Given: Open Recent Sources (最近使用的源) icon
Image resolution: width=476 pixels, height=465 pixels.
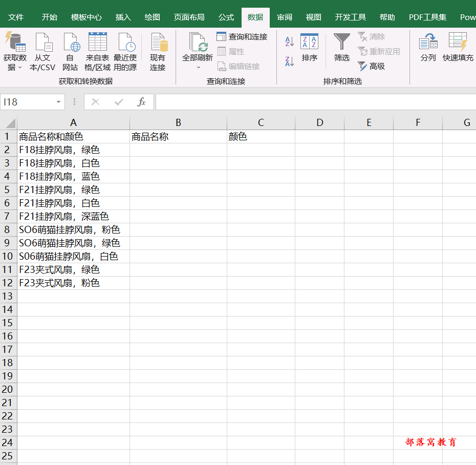Looking at the screenshot, I should pos(126,42).
